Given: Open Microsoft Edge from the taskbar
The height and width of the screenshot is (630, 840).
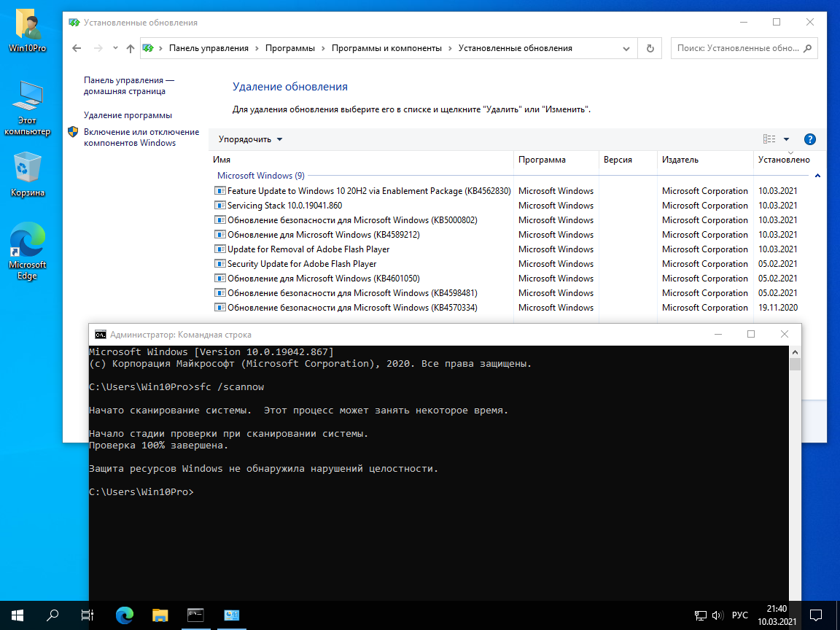Looking at the screenshot, I should 125,615.
